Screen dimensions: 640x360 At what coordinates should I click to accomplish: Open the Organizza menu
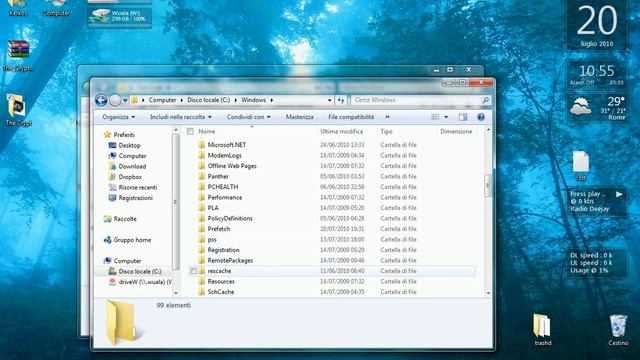[118, 117]
